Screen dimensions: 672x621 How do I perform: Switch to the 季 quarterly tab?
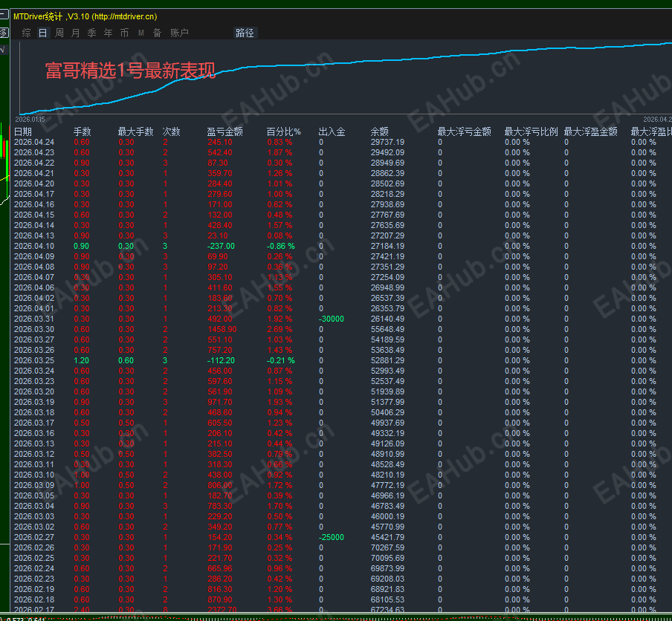point(91,33)
